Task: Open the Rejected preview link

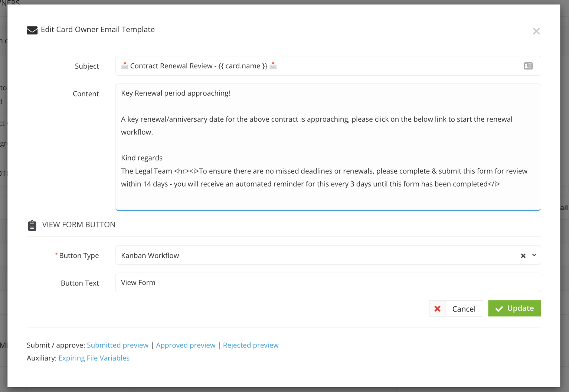Action: 251,345
